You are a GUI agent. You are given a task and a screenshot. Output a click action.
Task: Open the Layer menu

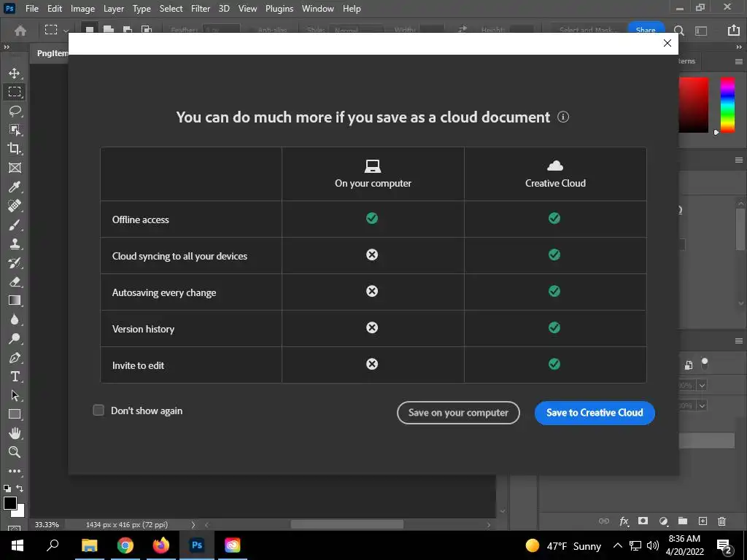[x=113, y=9]
